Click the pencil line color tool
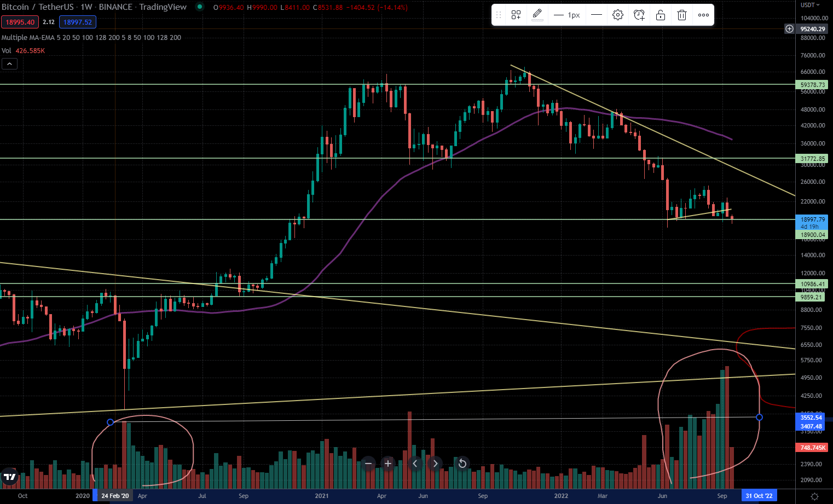The height and width of the screenshot is (504, 833). (x=537, y=15)
